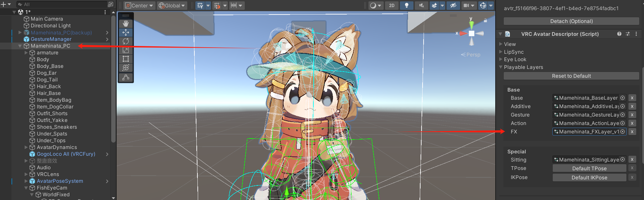Toggle scene audio mute
Image resolution: width=644 pixels, height=200 pixels.
pos(422,5)
